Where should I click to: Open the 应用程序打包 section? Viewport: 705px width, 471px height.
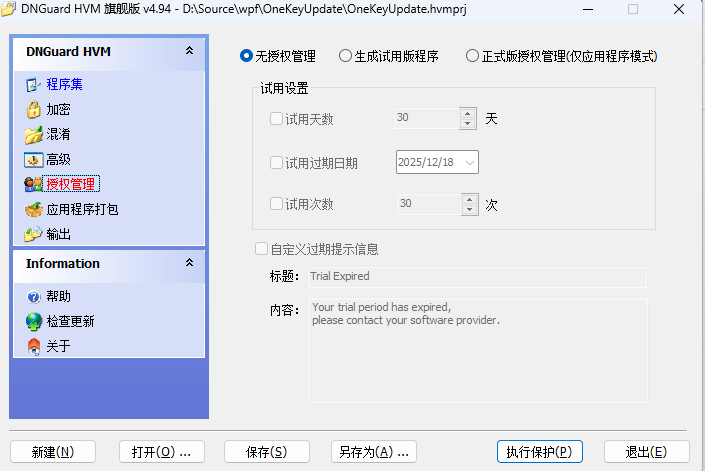coord(82,209)
